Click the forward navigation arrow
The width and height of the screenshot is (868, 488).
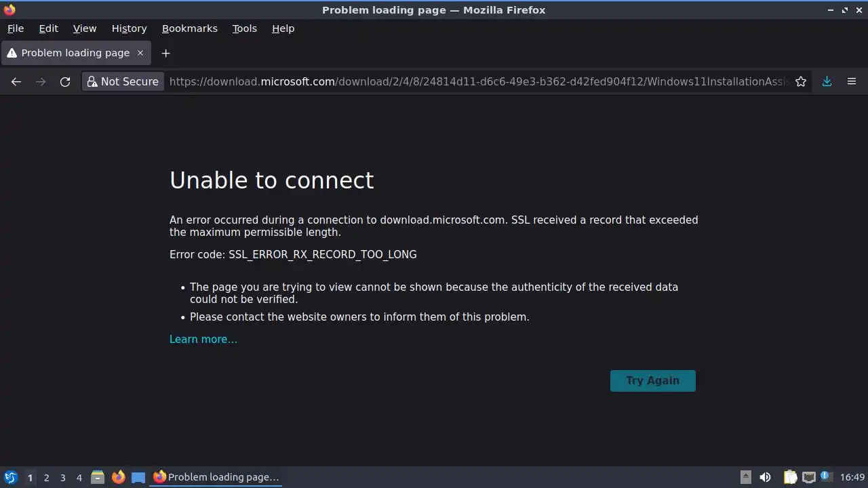(41, 81)
